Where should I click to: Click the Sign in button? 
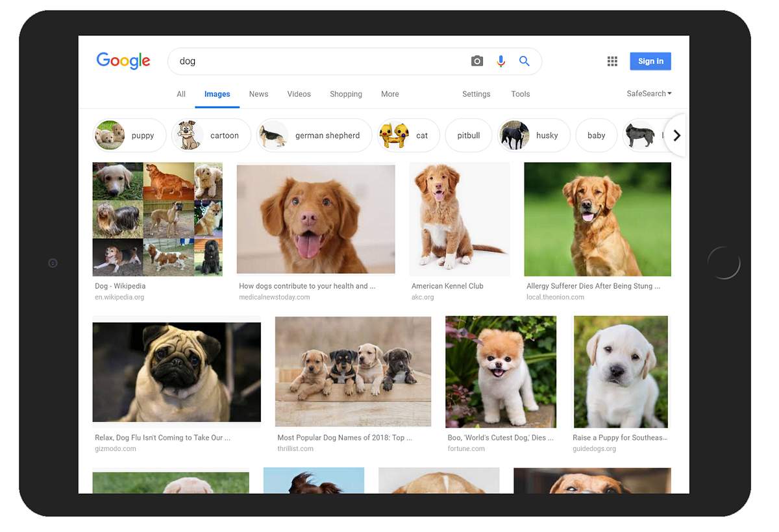click(650, 61)
